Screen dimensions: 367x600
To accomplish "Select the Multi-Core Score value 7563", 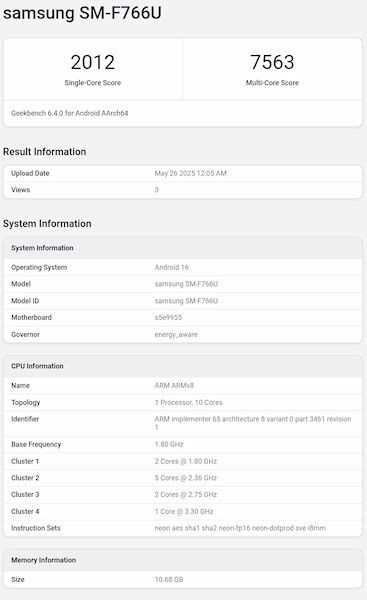I will coord(272,62).
